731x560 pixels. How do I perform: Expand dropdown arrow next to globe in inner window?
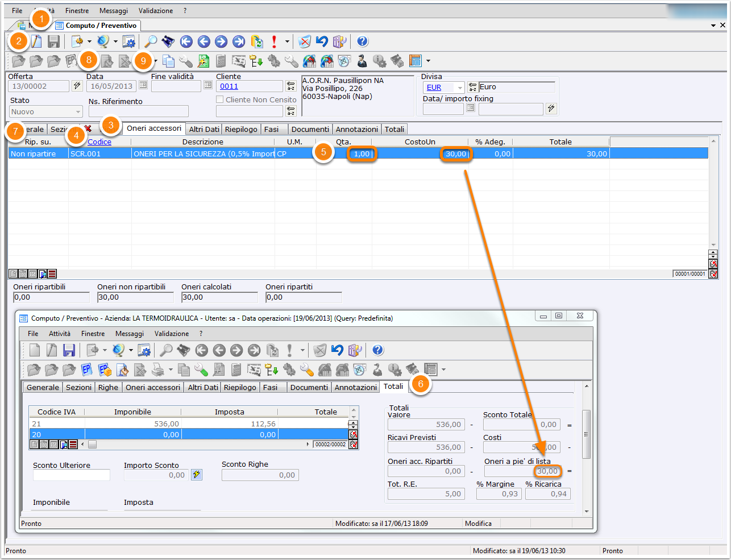(131, 350)
